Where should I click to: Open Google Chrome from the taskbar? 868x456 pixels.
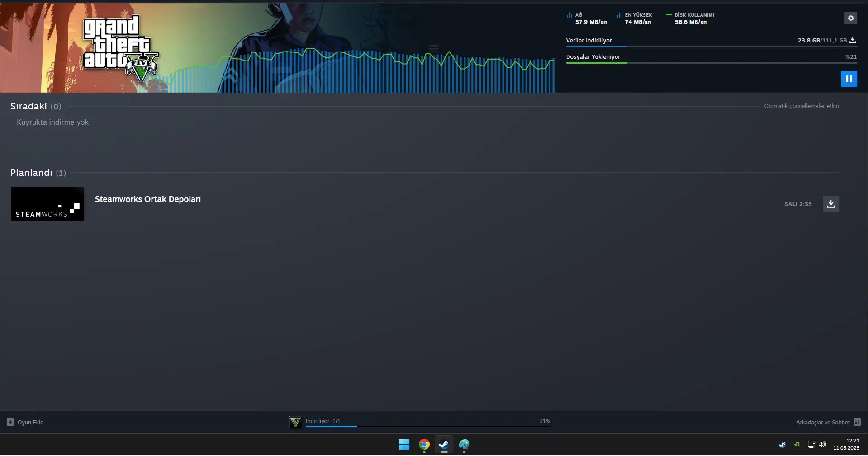pyautogui.click(x=424, y=445)
